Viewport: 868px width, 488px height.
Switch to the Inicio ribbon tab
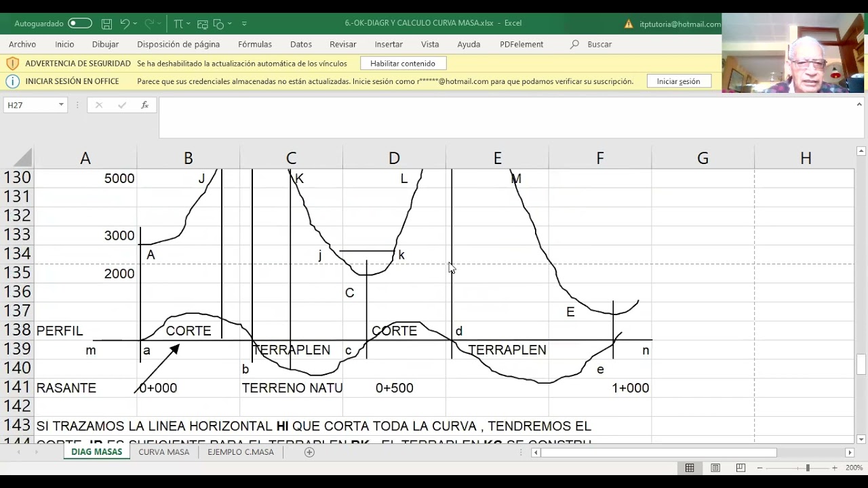coord(64,44)
